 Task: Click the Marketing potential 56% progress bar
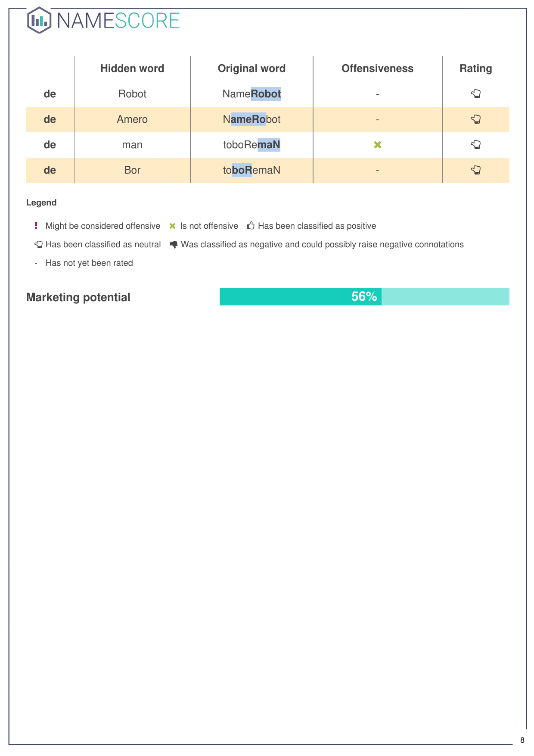[x=364, y=297]
